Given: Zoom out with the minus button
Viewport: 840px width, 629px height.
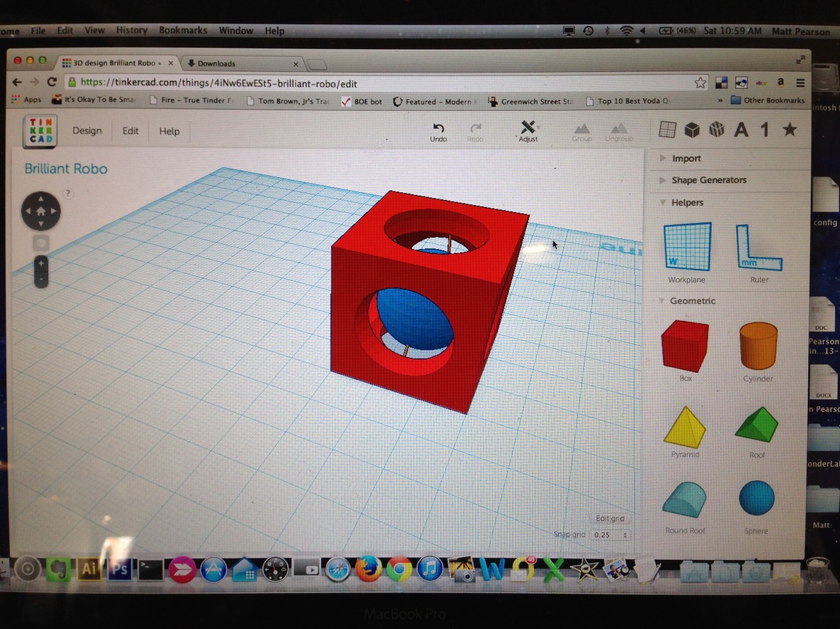Looking at the screenshot, I should (x=41, y=280).
